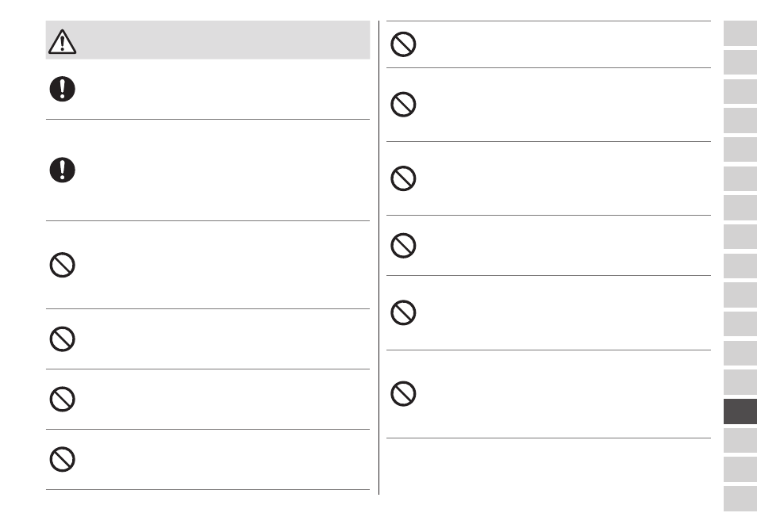This screenshot has width=757, height=532.
Task: Click second prohibition icon in right column
Action: coord(403,104)
